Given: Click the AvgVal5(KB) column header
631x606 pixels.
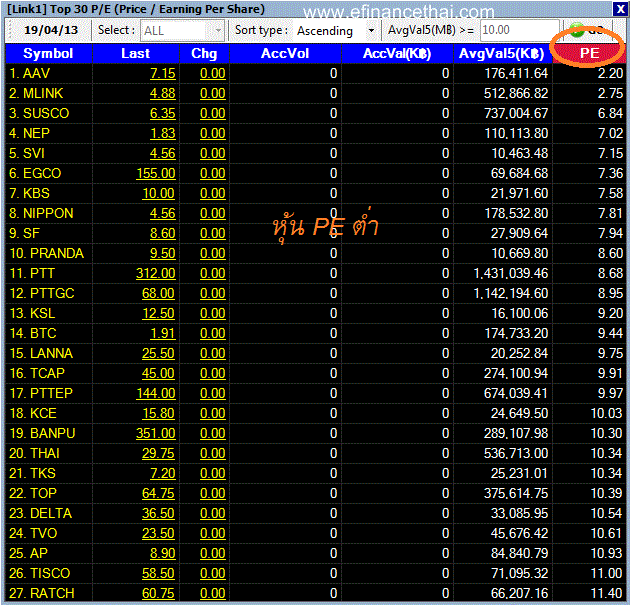Looking at the screenshot, I should pos(502,54).
